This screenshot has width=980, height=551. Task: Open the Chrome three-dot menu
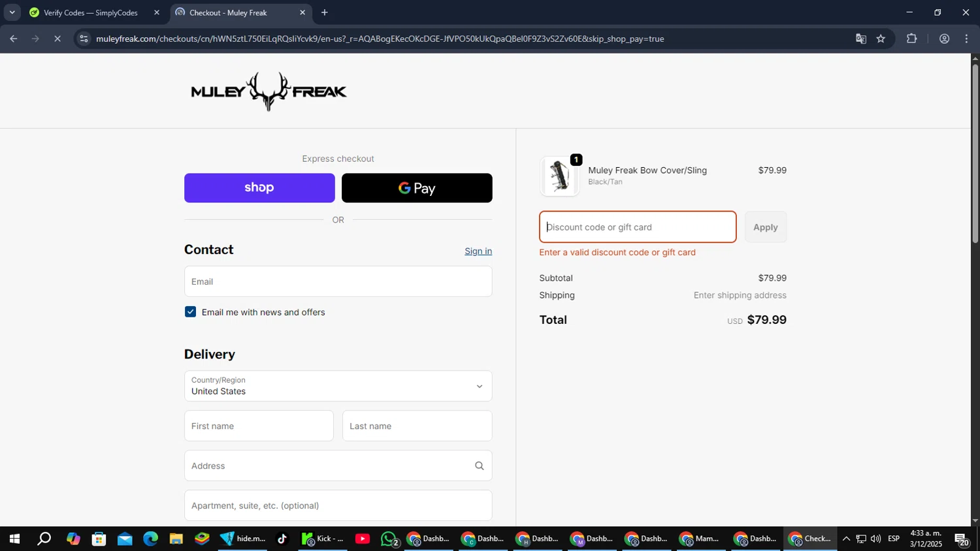pyautogui.click(x=966, y=39)
